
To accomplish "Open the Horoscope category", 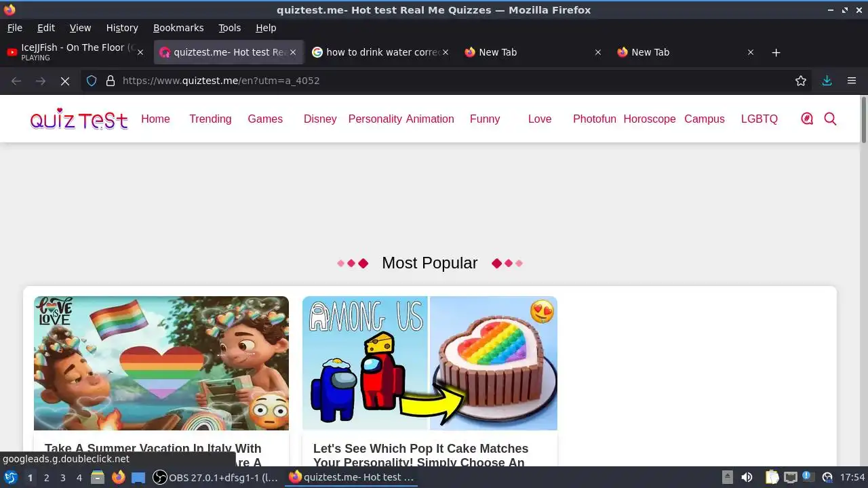I will click(x=650, y=119).
